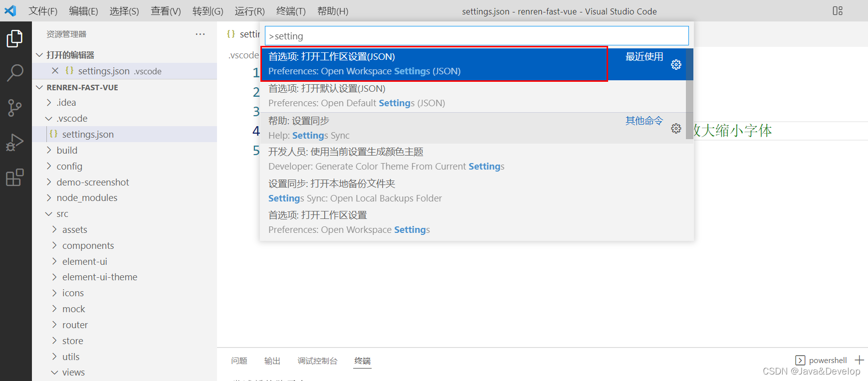Image resolution: width=868 pixels, height=381 pixels.
Task: Expand the router folder
Action: 54,325
